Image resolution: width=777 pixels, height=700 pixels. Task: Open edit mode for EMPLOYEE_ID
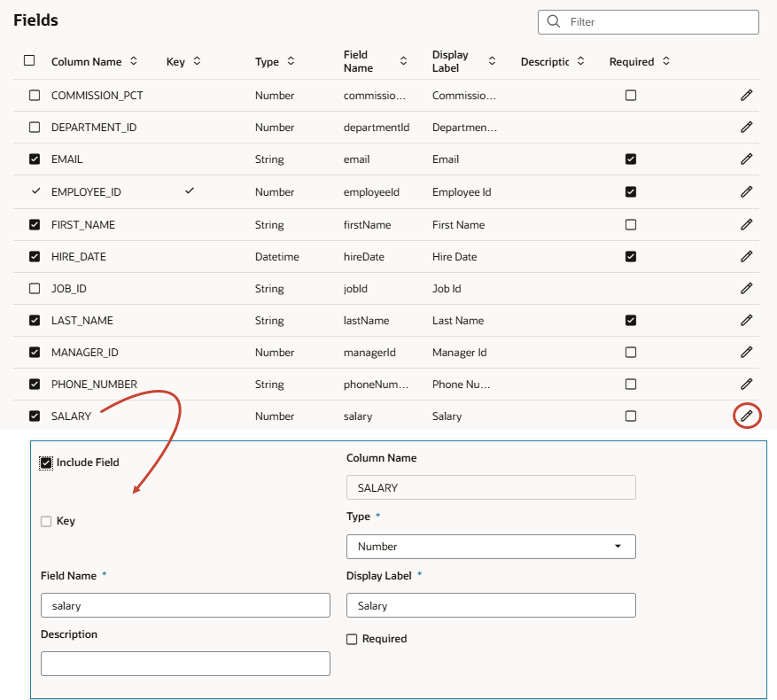pos(746,191)
